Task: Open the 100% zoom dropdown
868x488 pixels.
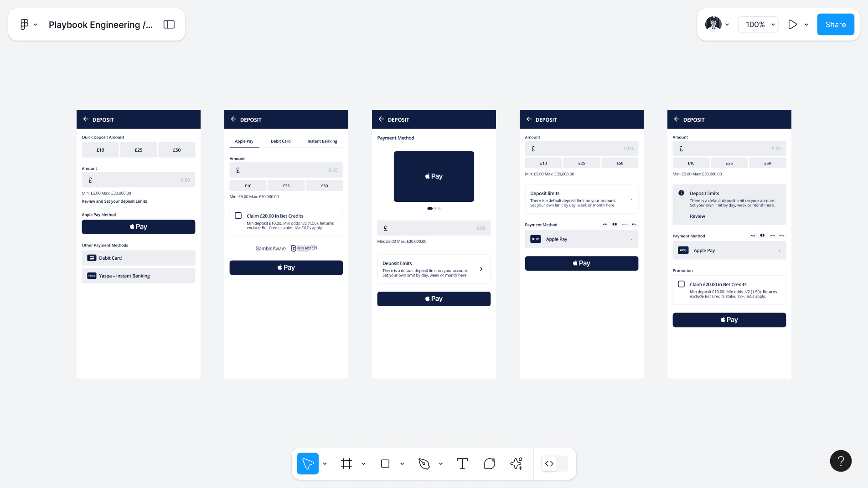Action: pyautogui.click(x=758, y=25)
